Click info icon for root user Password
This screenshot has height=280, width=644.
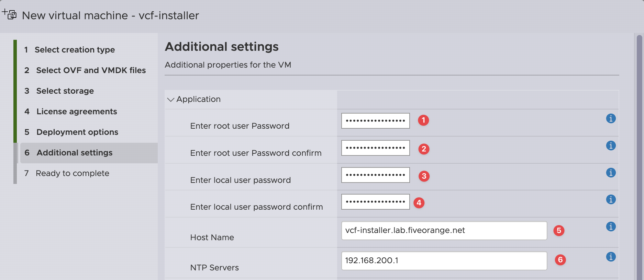click(611, 118)
